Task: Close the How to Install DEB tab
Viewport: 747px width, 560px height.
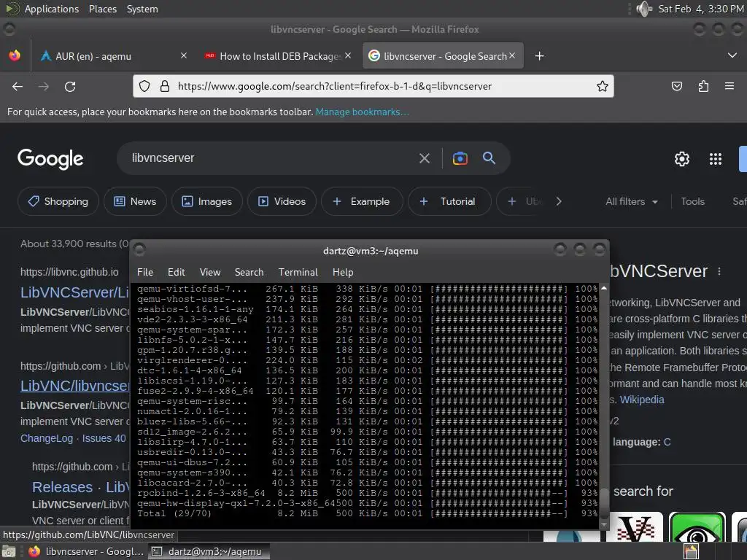Action: tap(348, 55)
